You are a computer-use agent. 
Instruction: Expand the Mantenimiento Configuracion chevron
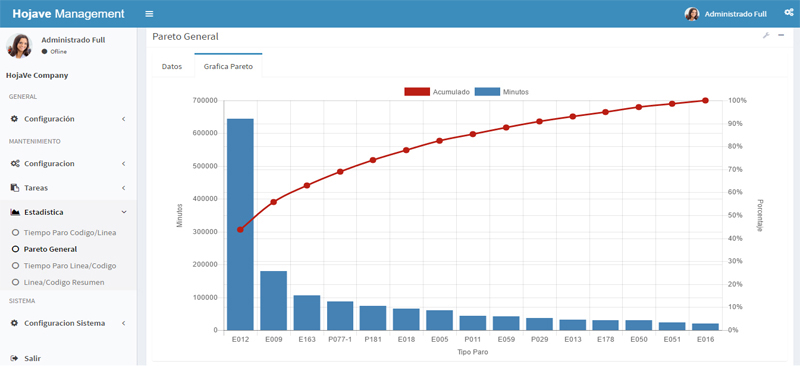coord(123,164)
